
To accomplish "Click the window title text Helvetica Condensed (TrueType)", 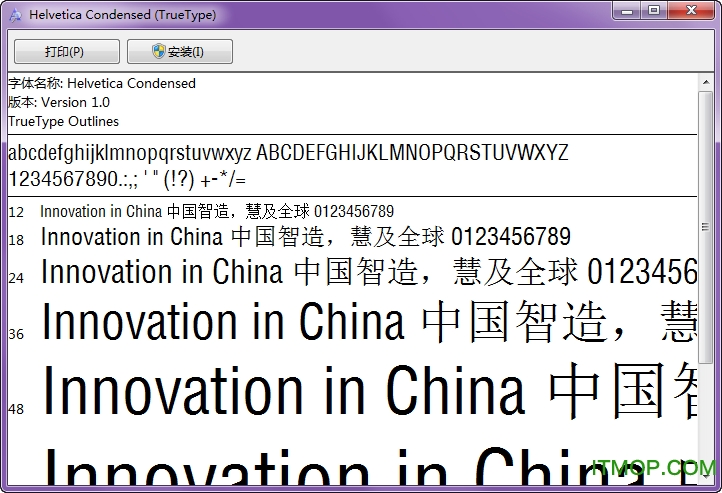I will tap(122, 15).
